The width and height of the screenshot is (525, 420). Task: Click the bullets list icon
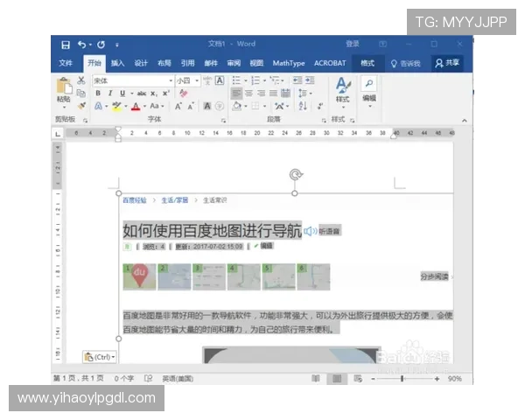[x=236, y=80]
